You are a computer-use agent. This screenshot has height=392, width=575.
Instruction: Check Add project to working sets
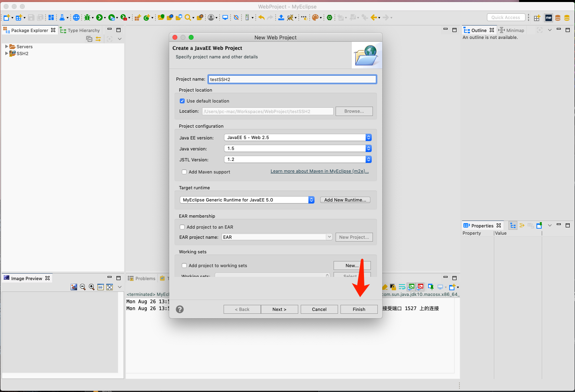[x=184, y=266]
